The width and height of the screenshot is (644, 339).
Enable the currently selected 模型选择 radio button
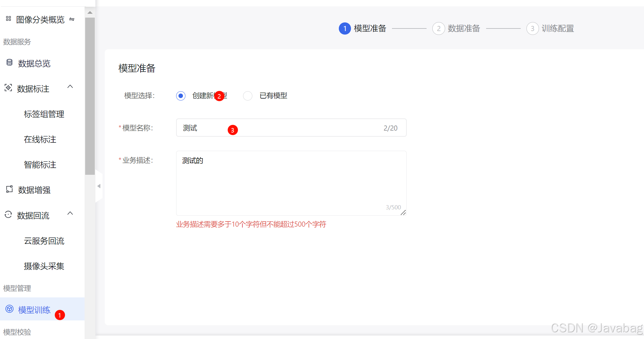click(181, 96)
